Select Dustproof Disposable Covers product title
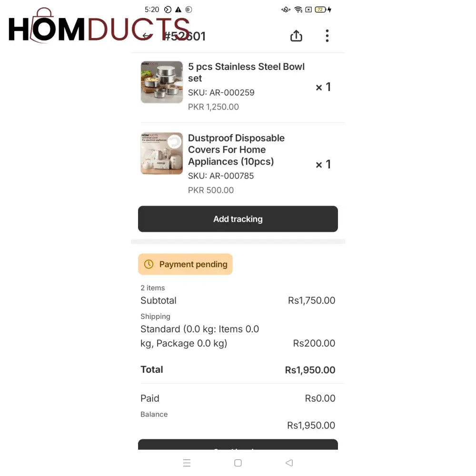 click(x=236, y=149)
